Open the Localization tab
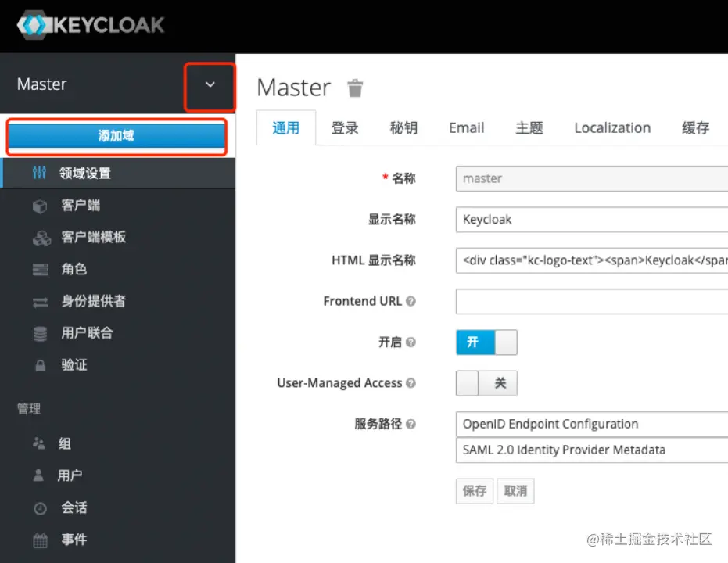This screenshot has height=563, width=728. click(612, 127)
